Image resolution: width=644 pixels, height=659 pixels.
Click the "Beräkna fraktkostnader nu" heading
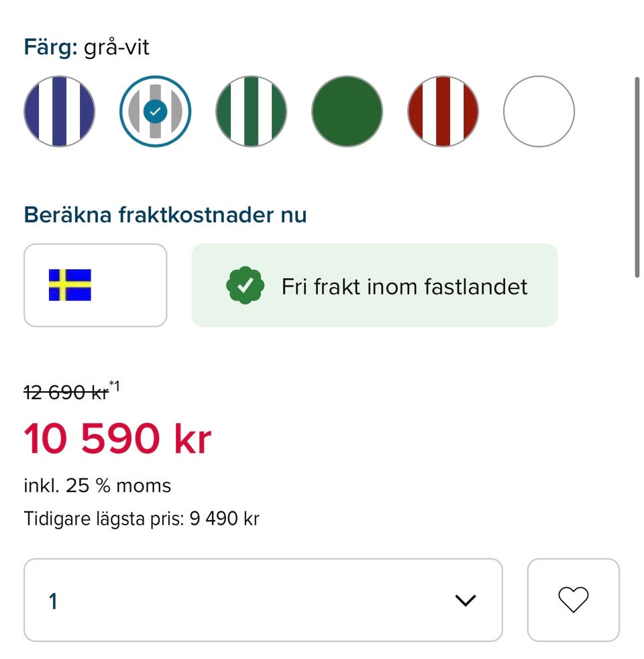pyautogui.click(x=165, y=215)
